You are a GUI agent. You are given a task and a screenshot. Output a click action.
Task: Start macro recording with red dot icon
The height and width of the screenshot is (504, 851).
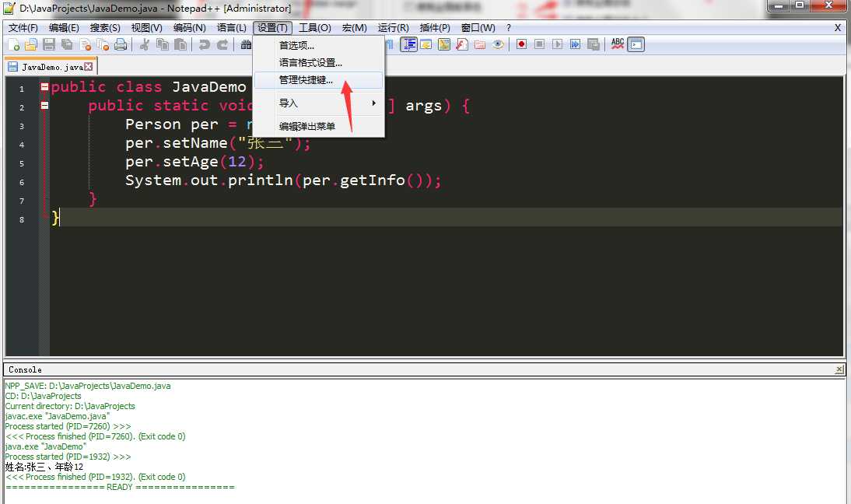521,44
